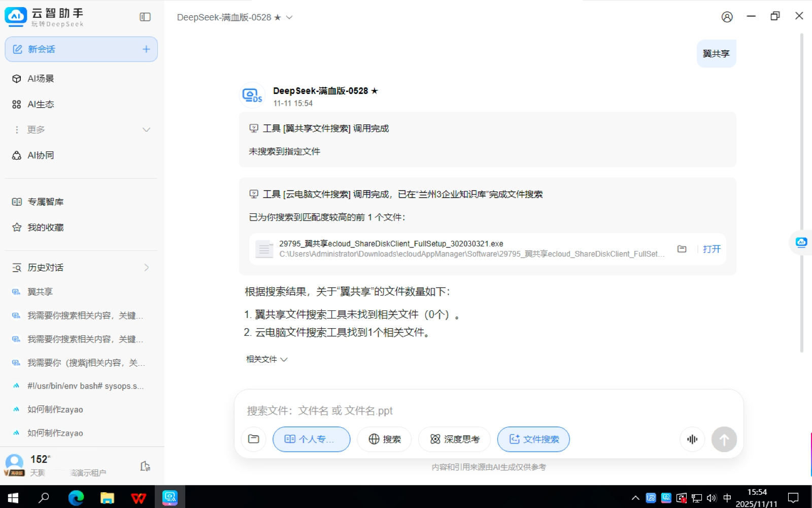Screen dimensions: 812x508
Task: Click the folder attach icon in the input bar
Action: (x=254, y=439)
